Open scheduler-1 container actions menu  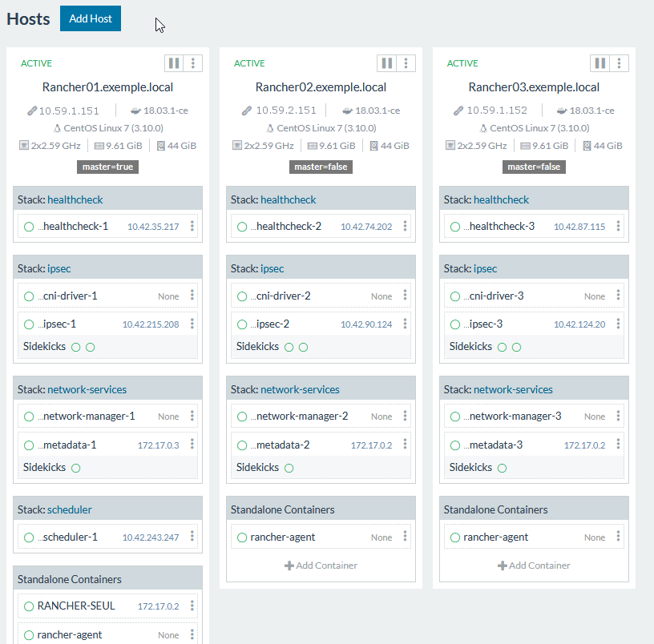pos(192,537)
